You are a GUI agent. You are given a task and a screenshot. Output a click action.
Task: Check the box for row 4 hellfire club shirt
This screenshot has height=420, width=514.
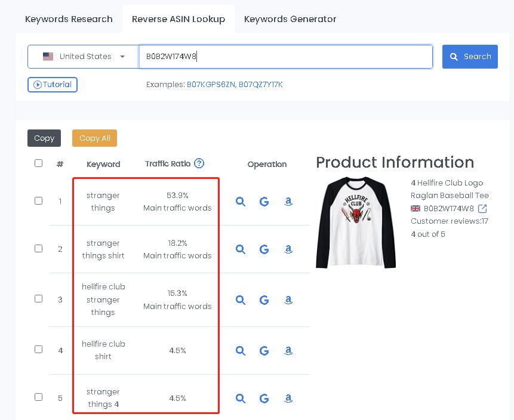(38, 350)
